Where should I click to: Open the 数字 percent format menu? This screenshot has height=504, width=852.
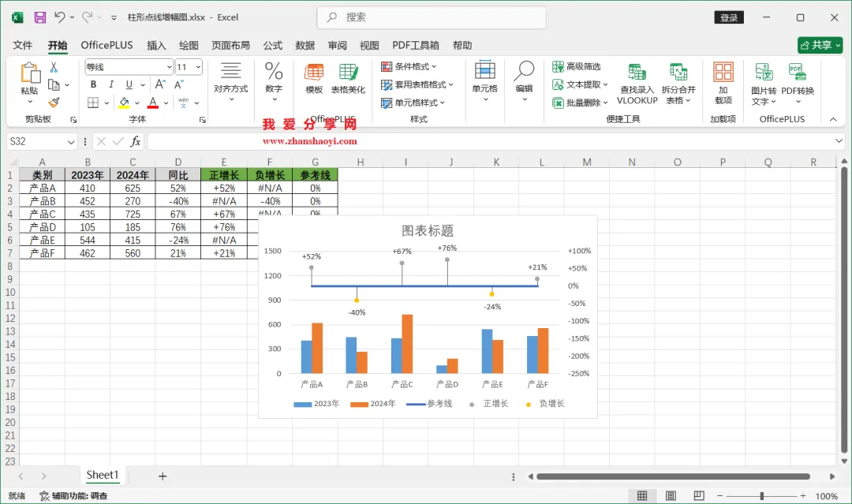pos(274,81)
